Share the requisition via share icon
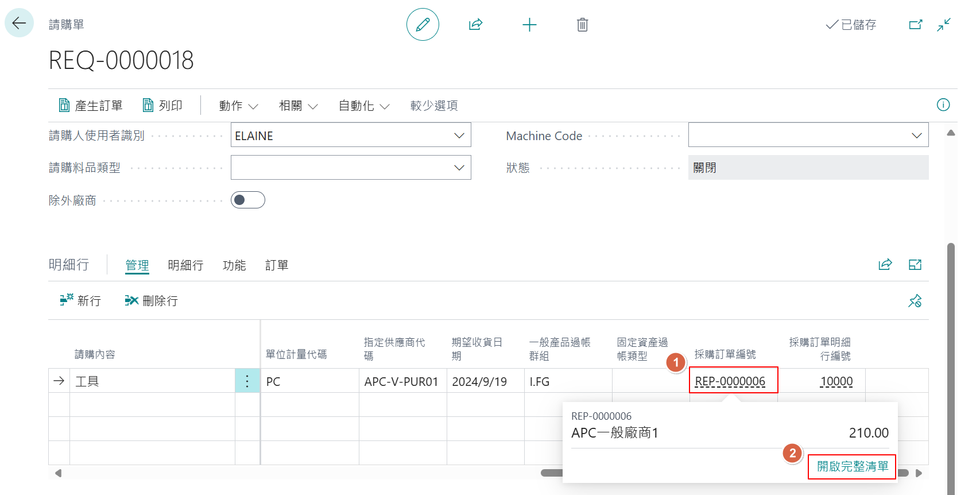Image resolution: width=980 pixels, height=495 pixels. pyautogui.click(x=475, y=25)
